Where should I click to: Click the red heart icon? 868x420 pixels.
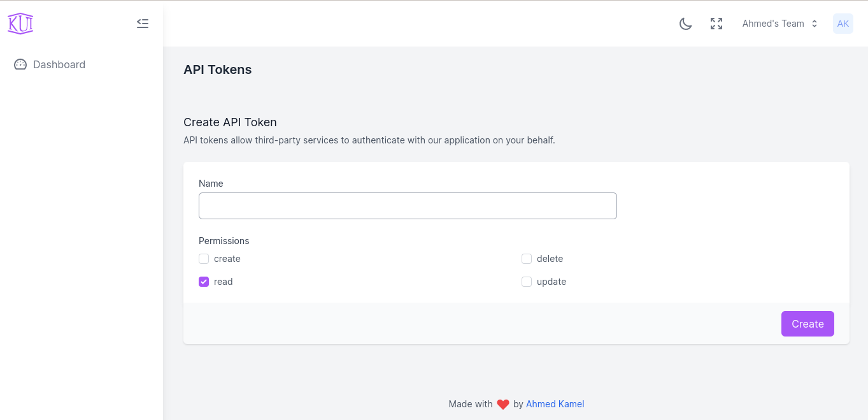[503, 404]
